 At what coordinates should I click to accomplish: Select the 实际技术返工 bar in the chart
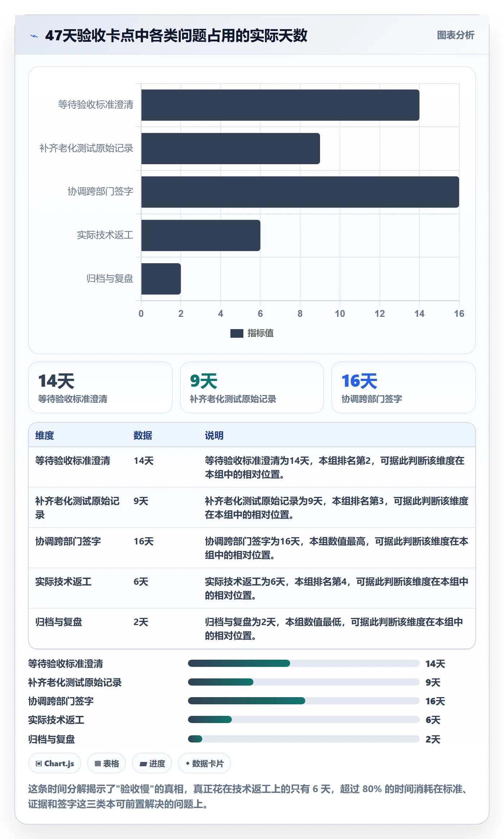201,235
